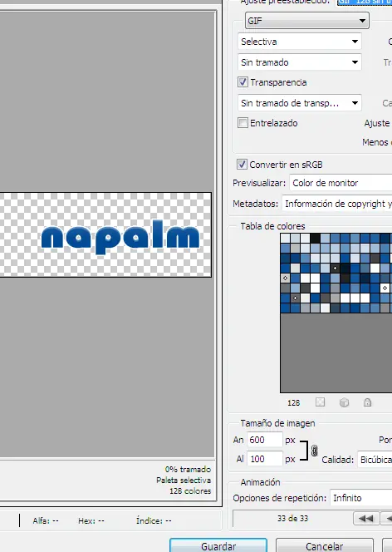
Task: Open the Sin tramado dither dropdown
Action: coord(300,62)
